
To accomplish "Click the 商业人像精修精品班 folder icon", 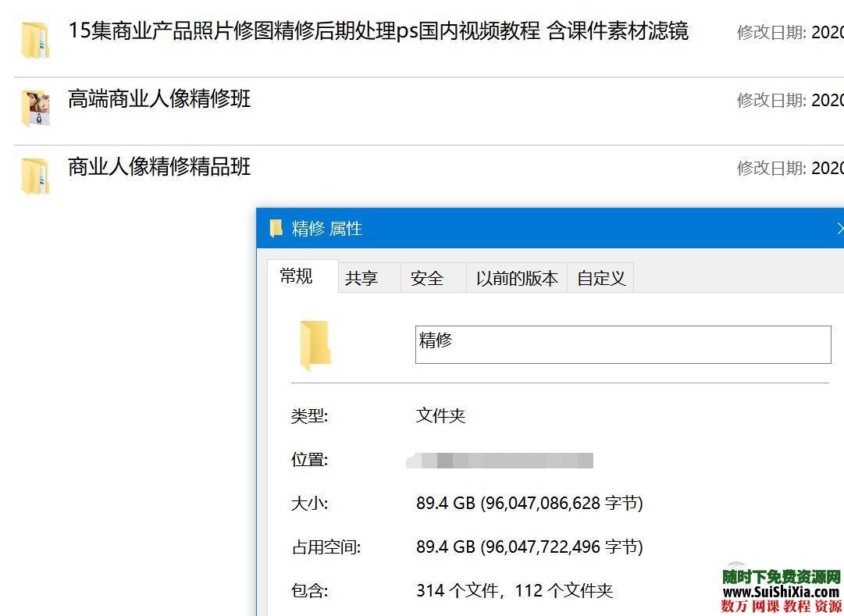I will click(x=34, y=175).
